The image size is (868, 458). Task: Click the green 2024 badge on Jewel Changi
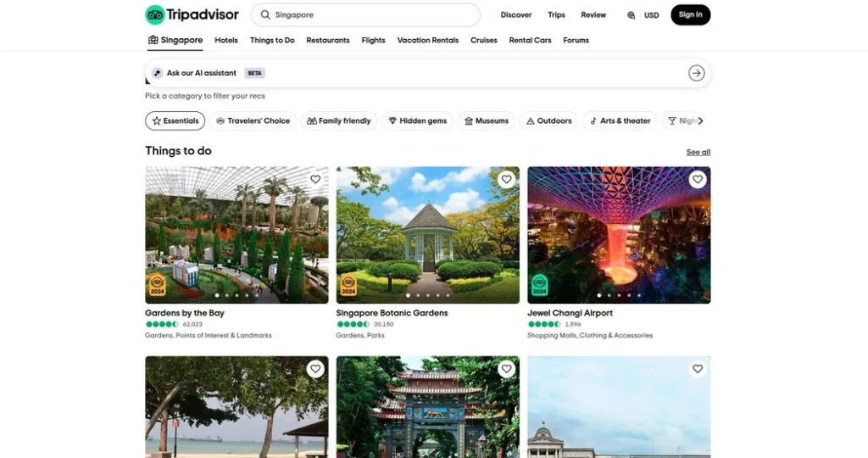pos(540,285)
